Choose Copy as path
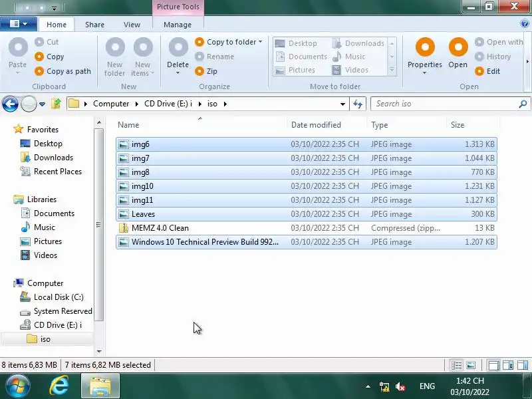The height and width of the screenshot is (399, 532). click(63, 71)
